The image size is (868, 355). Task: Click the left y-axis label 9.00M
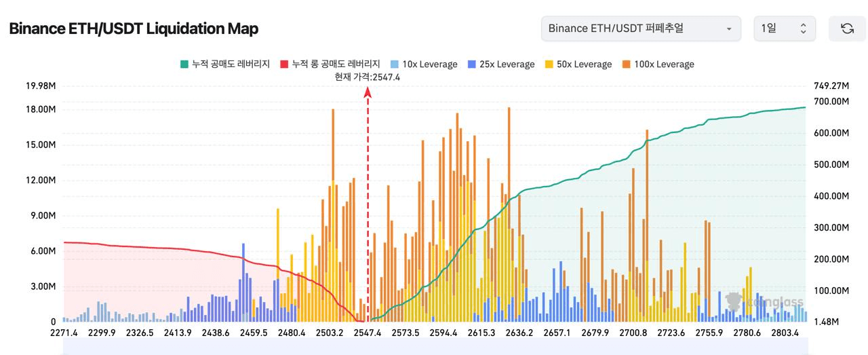(43, 216)
